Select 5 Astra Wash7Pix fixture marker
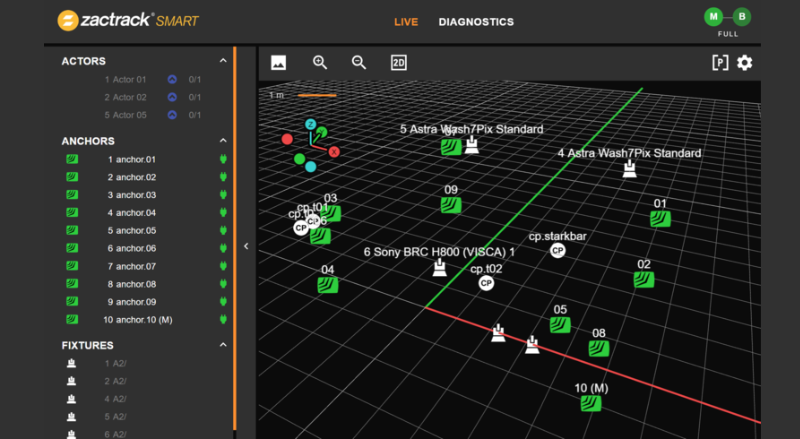 click(x=472, y=144)
